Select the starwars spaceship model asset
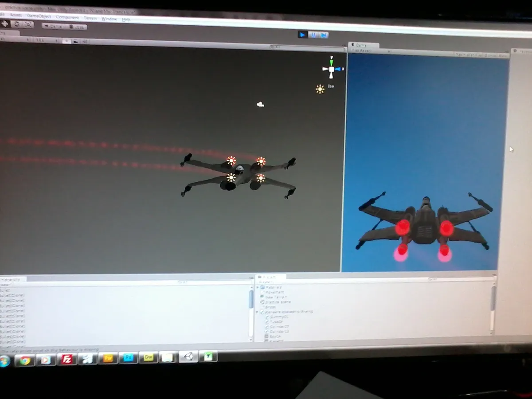 point(287,312)
